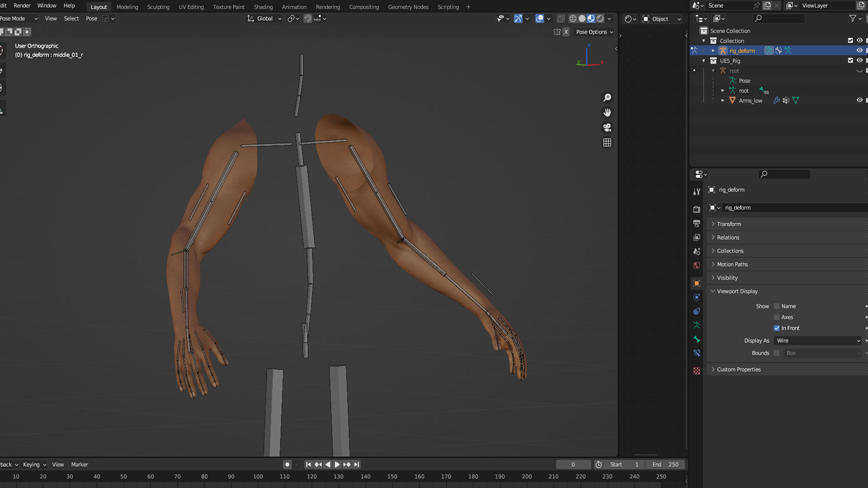Image resolution: width=868 pixels, height=488 pixels.
Task: Toggle viewport gizmos display
Action: pyautogui.click(x=518, y=19)
